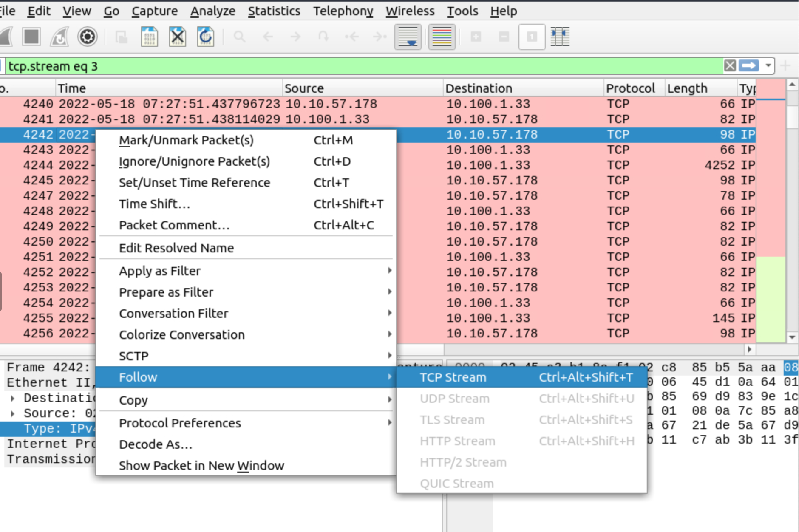Screen dimensions: 799x532
Task: Select Ignore/Unignore Packet(s)
Action: (x=246, y=161)
